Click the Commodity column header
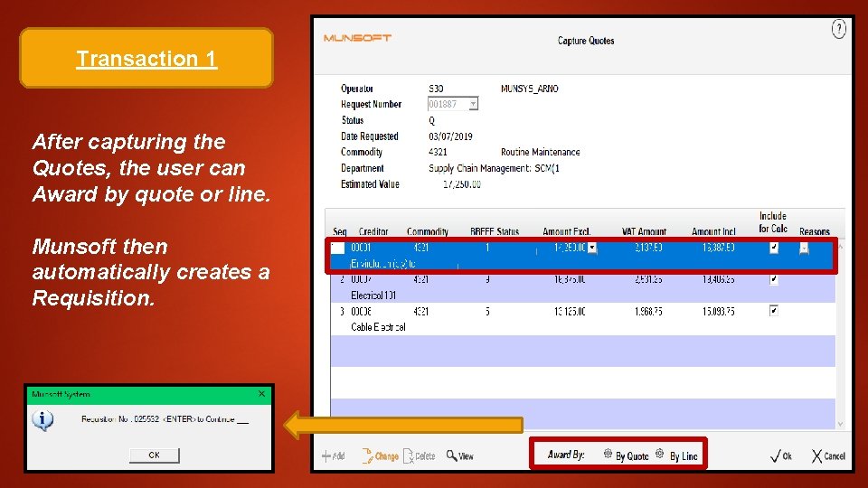 point(428,231)
